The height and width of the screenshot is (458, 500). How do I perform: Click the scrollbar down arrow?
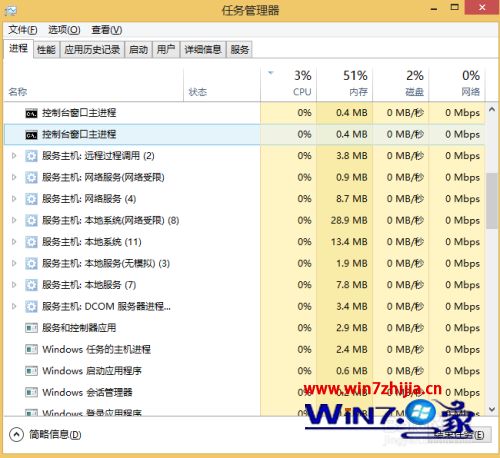492,409
